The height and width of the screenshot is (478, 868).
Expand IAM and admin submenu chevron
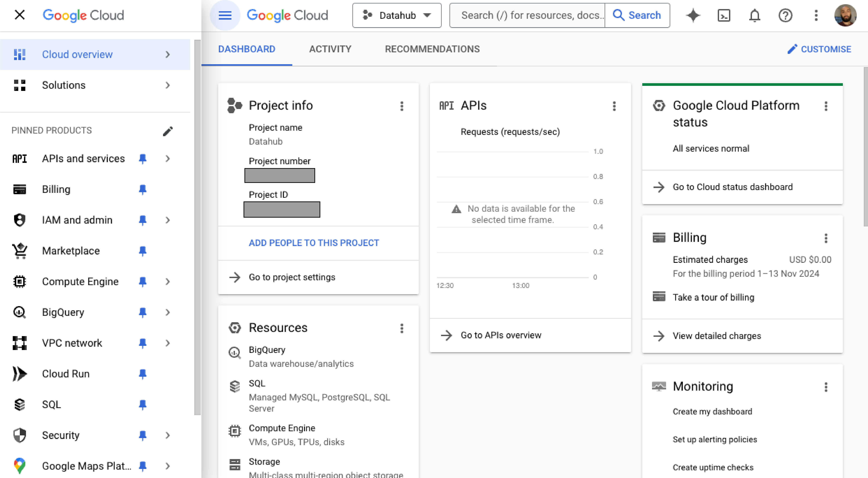168,220
